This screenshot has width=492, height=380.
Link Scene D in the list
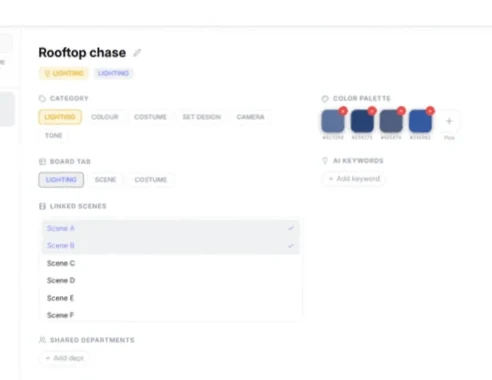pos(171,280)
